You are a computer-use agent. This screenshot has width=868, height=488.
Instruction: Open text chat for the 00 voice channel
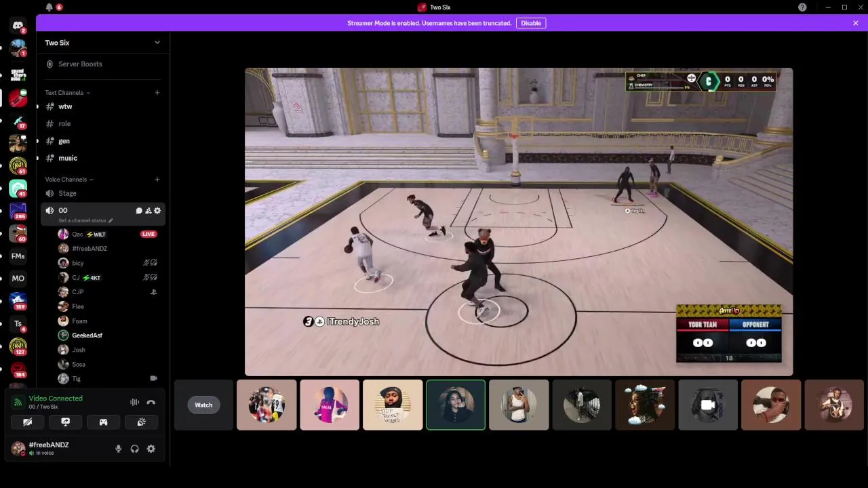tap(139, 211)
